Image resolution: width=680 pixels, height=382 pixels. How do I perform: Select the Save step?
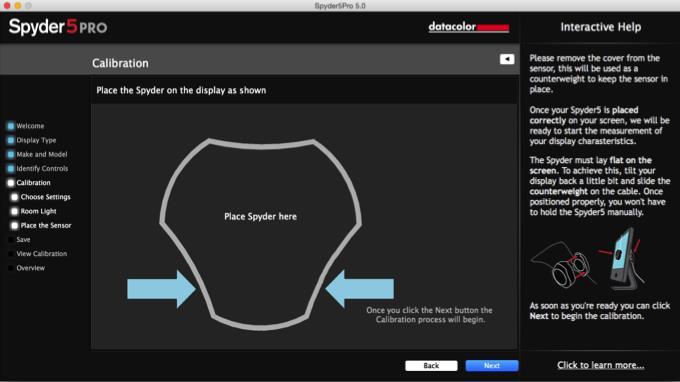(x=23, y=239)
